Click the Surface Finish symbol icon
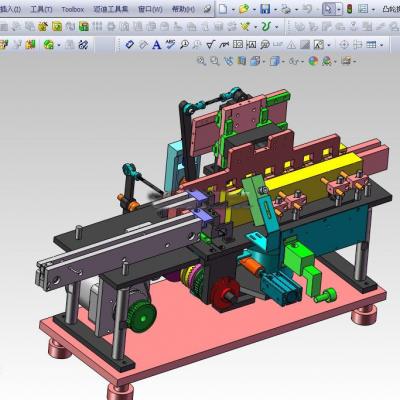 pyautogui.click(x=210, y=44)
